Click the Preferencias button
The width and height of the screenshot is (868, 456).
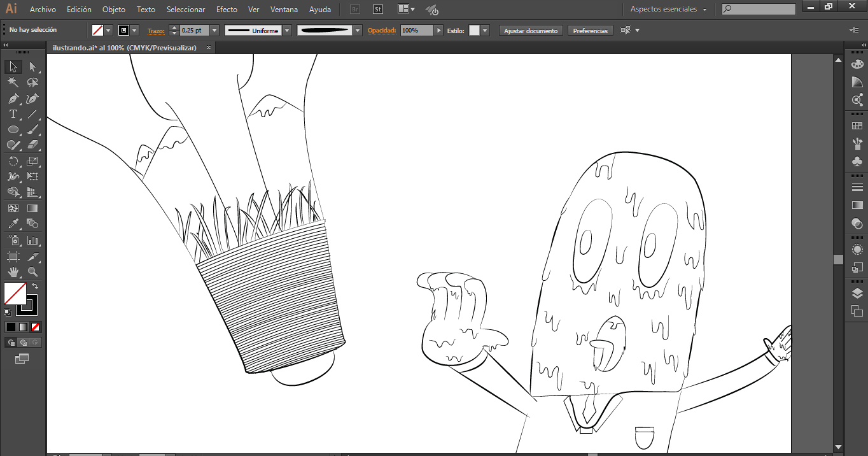tap(590, 31)
